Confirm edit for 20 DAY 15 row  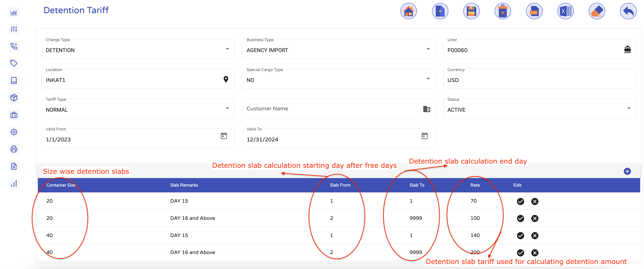tap(520, 201)
